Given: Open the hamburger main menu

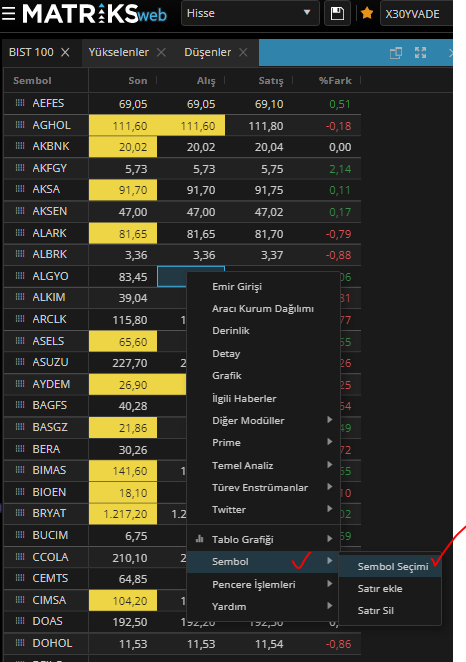Looking at the screenshot, I should point(9,14).
